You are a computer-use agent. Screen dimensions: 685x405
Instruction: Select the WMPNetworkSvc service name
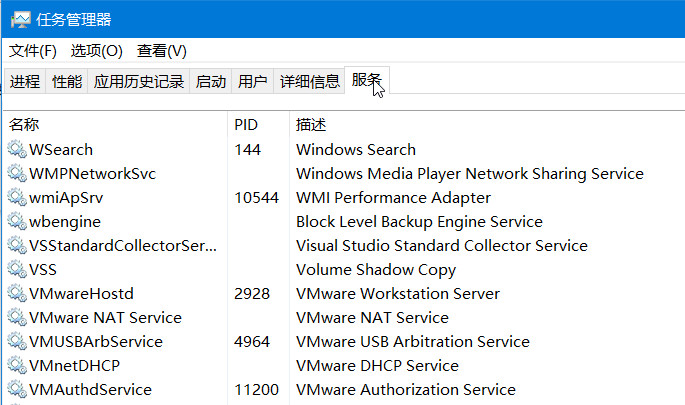click(x=93, y=174)
